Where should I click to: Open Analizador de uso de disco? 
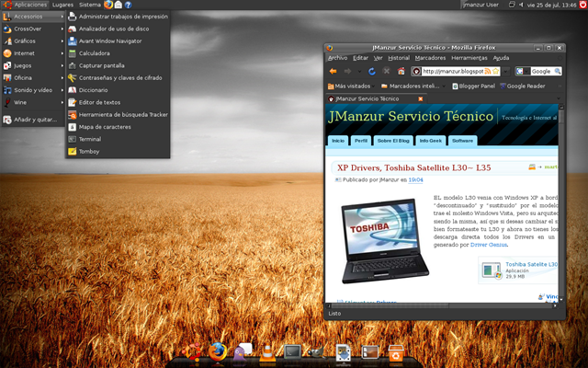(x=118, y=29)
